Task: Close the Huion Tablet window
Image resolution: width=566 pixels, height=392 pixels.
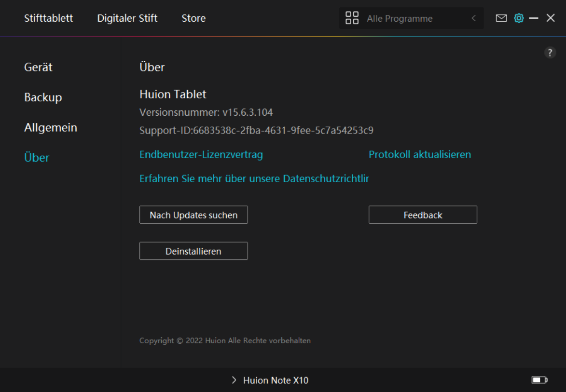Action: [x=550, y=18]
